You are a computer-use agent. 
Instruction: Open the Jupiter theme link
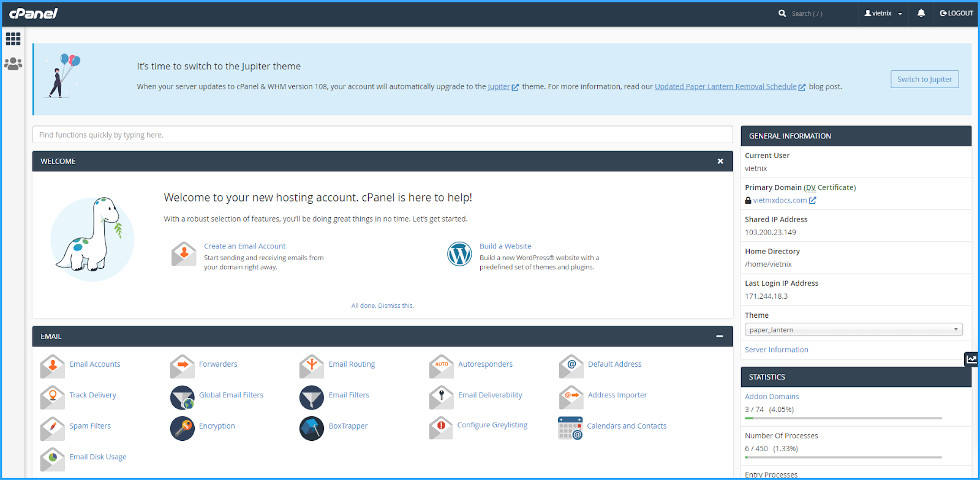click(x=499, y=86)
